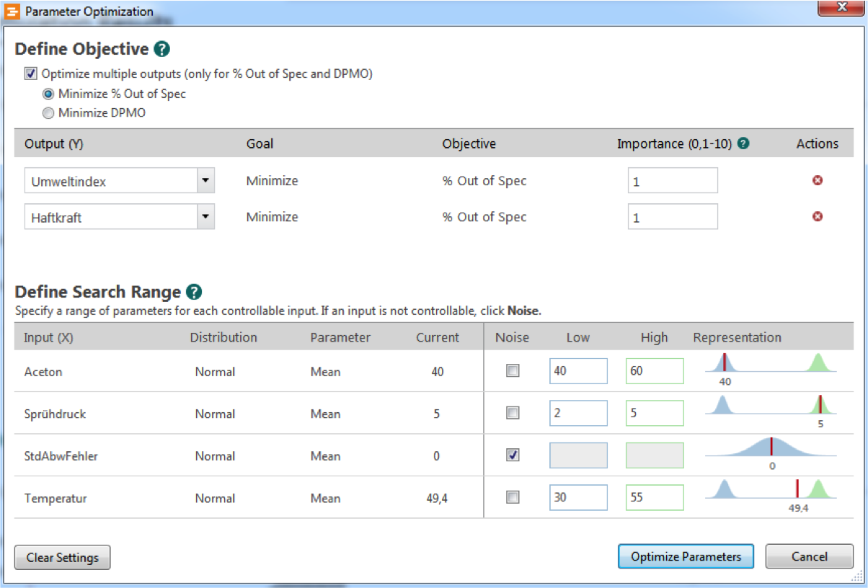The height and width of the screenshot is (588, 868).
Task: Click the Cancel button
Action: [809, 556]
